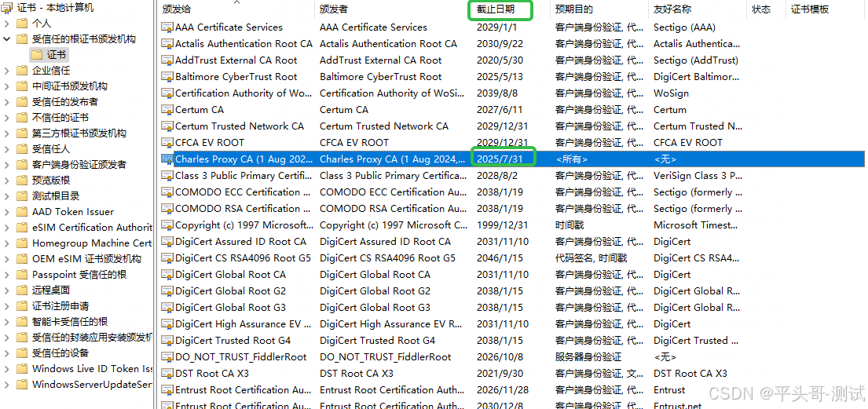
Task: Select the root 证书 - 本地计算机 node
Action: tap(55, 8)
